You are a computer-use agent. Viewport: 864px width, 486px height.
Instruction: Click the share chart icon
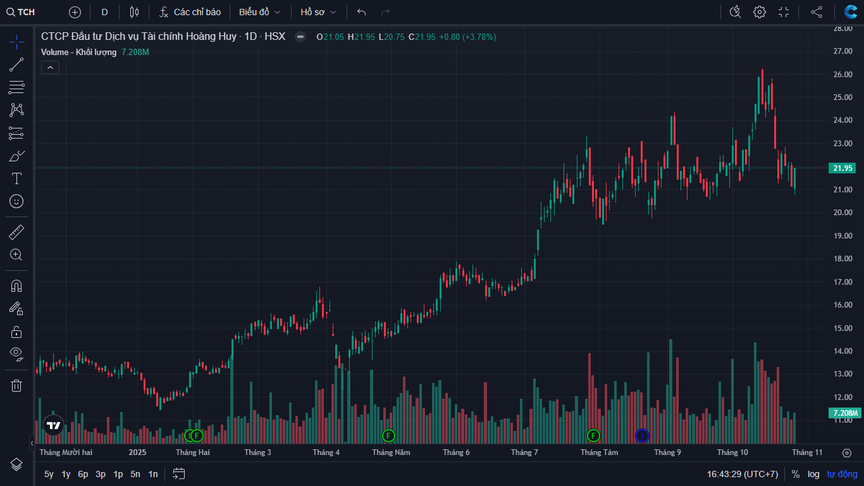pos(817,12)
